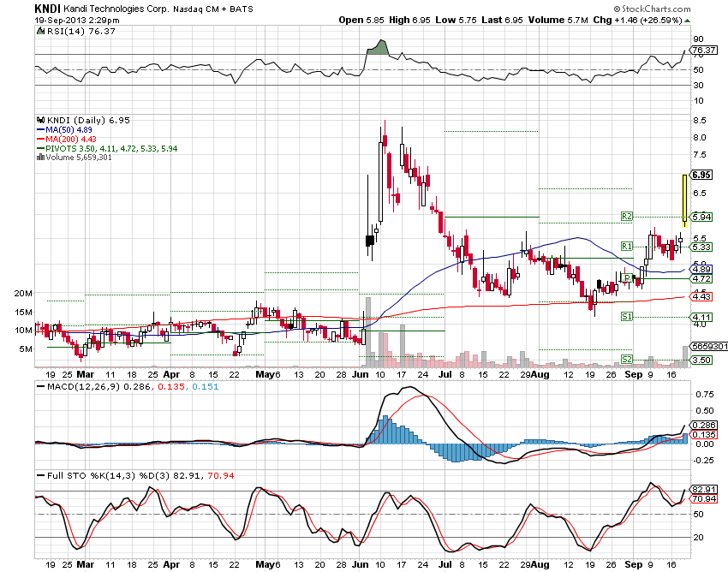
Task: Click the 19-Sep-2013 2:29pm timestamp
Action: tap(77, 21)
